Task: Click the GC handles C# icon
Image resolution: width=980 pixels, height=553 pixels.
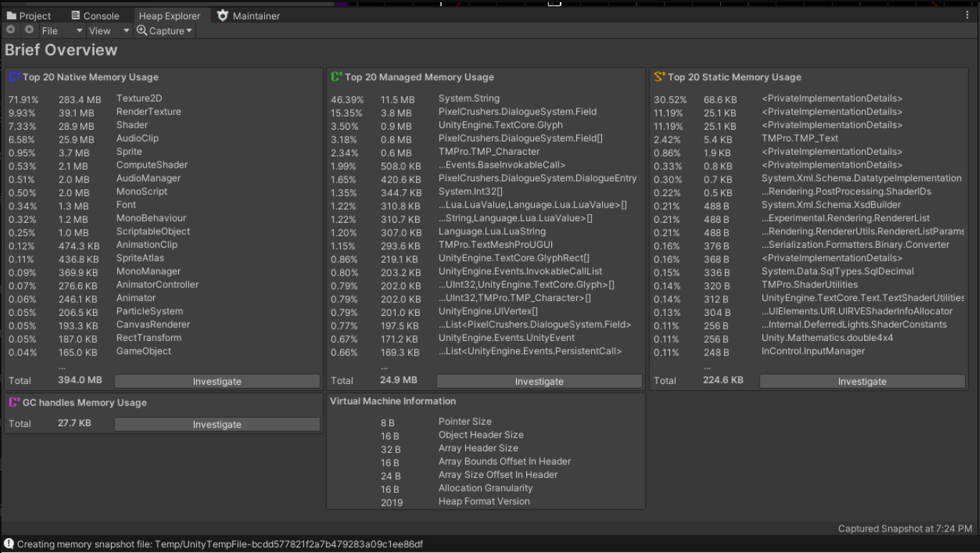Action: (x=14, y=403)
